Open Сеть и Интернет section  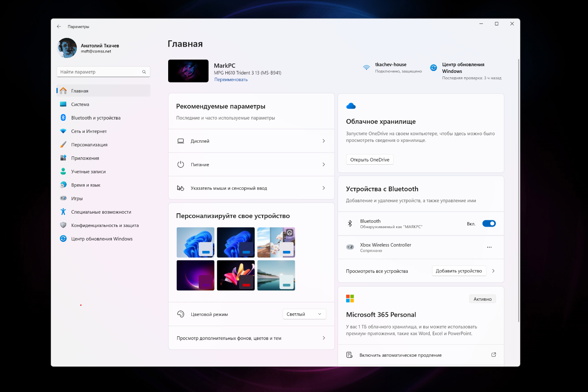point(103,131)
